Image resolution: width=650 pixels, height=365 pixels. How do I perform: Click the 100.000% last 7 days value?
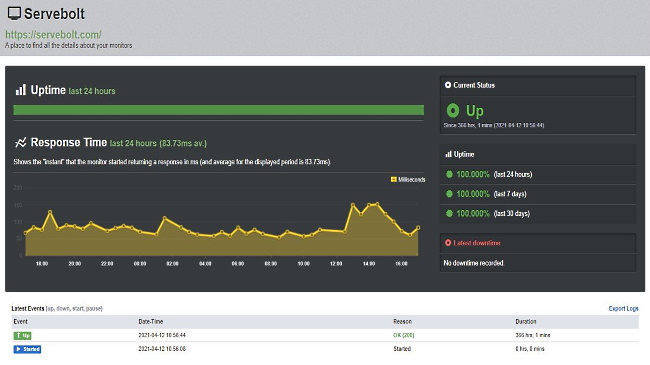(x=473, y=194)
